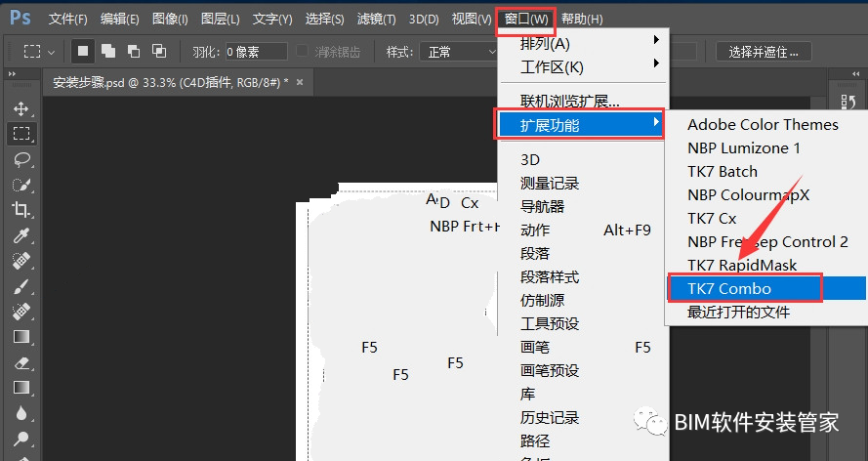Open TK7 RapidMask extension

point(765,265)
